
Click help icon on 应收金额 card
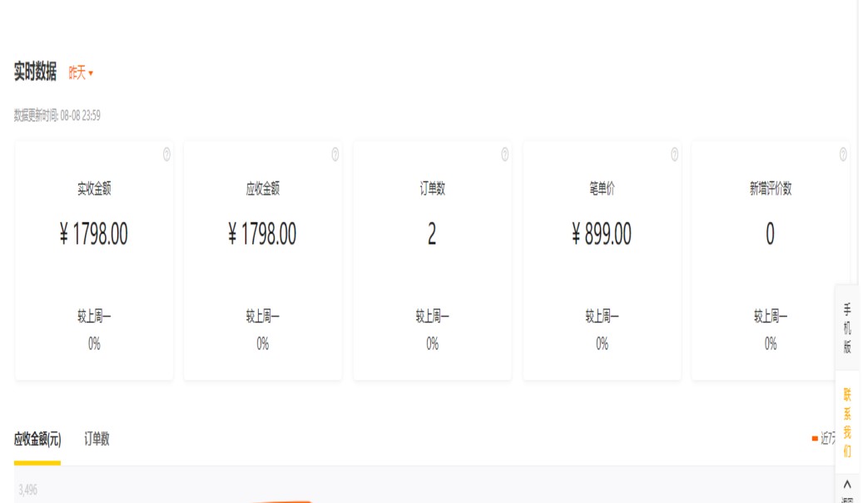[335, 154]
